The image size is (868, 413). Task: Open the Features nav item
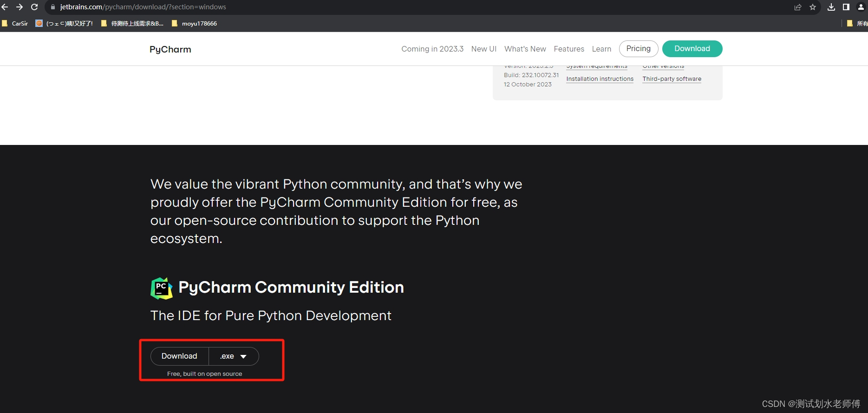coord(569,49)
